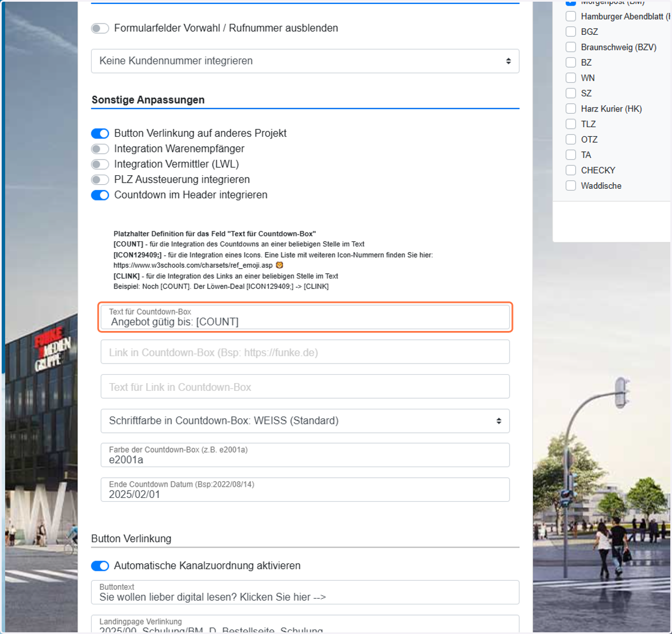Click the Text für Countdown-Box field

click(305, 318)
